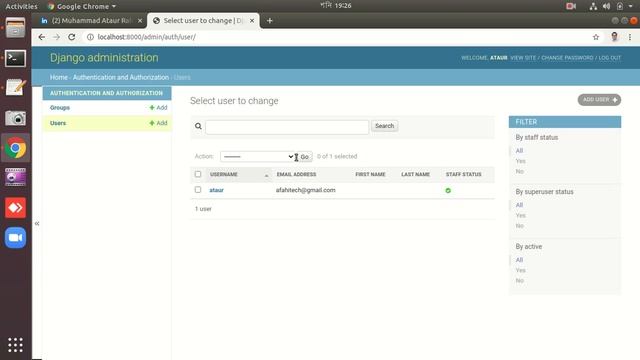Viewport: 640px width, 360px height.
Task: Check the box for user ataur
Action: point(198,190)
